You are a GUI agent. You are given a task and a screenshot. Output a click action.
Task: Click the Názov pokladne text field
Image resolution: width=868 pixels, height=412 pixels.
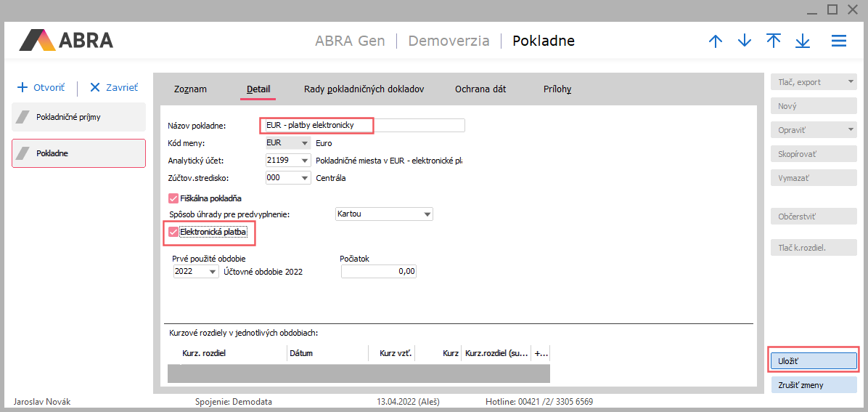coord(361,126)
